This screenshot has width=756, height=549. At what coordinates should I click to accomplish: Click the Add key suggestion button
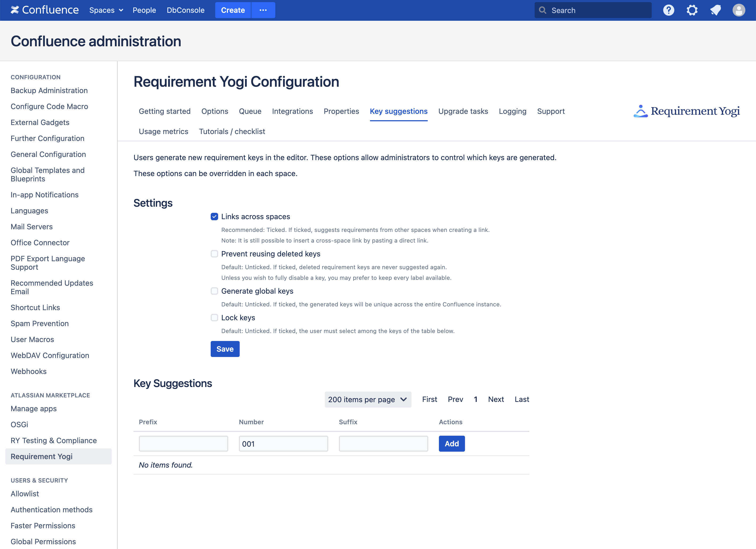pos(451,444)
